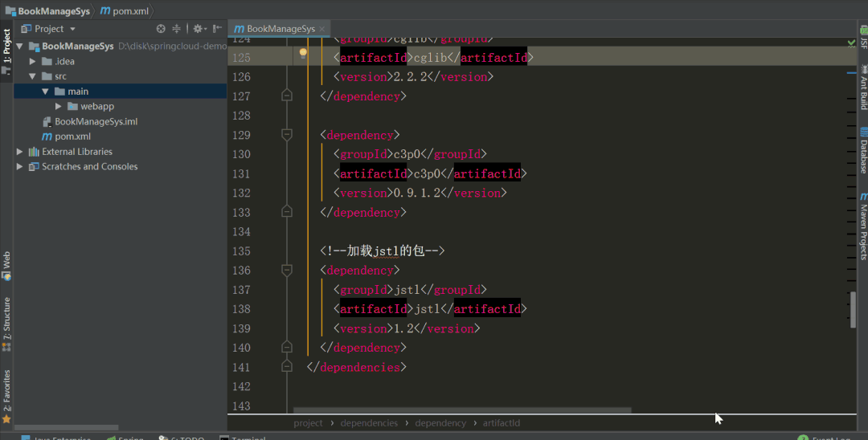Expand the webapp folder arrow

pyautogui.click(x=58, y=106)
